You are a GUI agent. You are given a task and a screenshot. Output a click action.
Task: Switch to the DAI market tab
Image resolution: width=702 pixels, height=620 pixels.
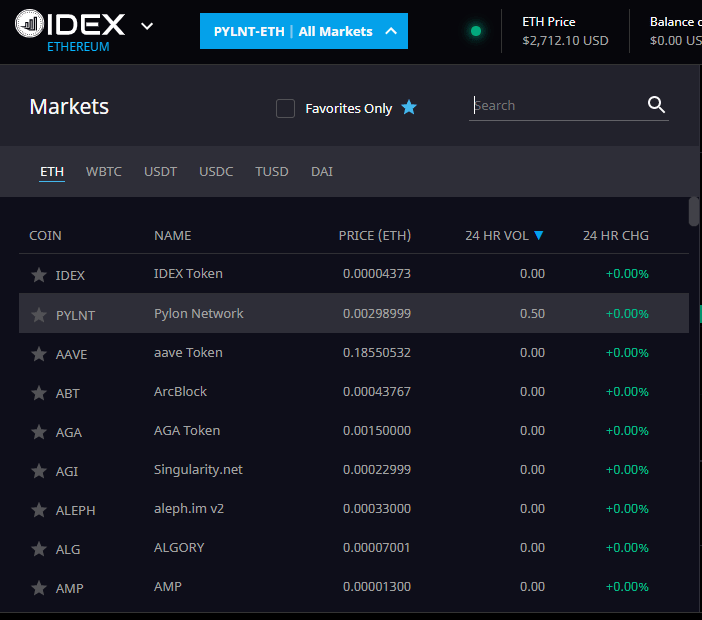pos(322,171)
